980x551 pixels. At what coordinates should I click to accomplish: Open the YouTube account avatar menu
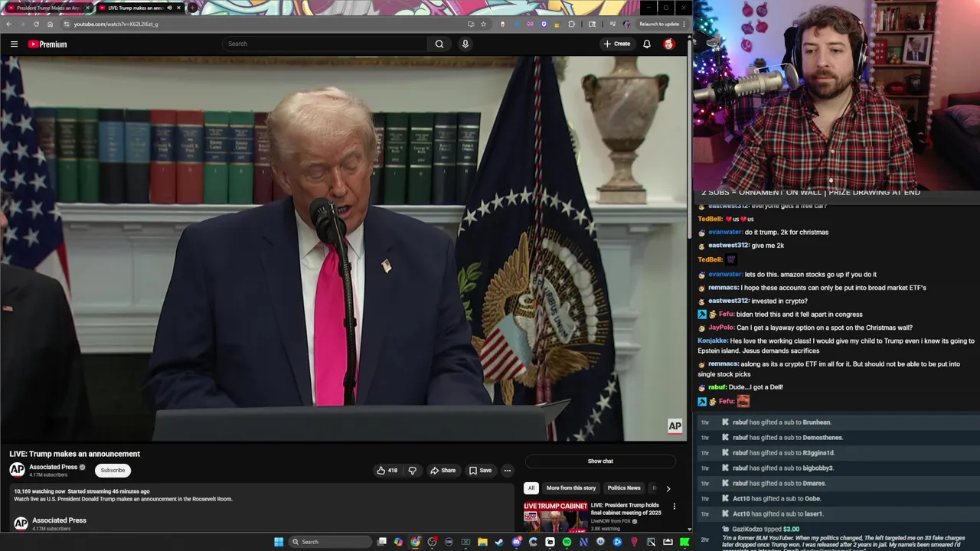click(669, 44)
